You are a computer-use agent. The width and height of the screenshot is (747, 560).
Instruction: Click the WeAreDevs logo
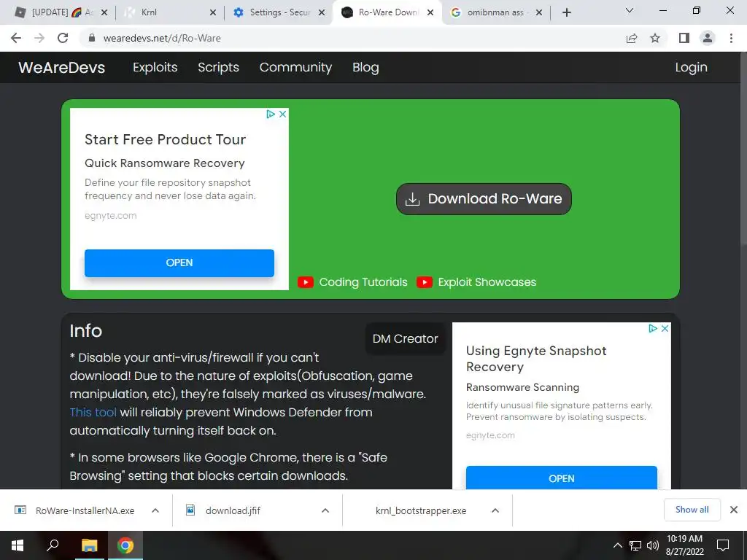61,68
